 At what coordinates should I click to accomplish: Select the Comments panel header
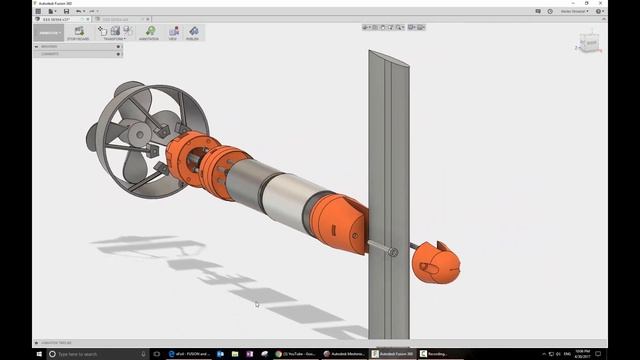pyautogui.click(x=78, y=54)
